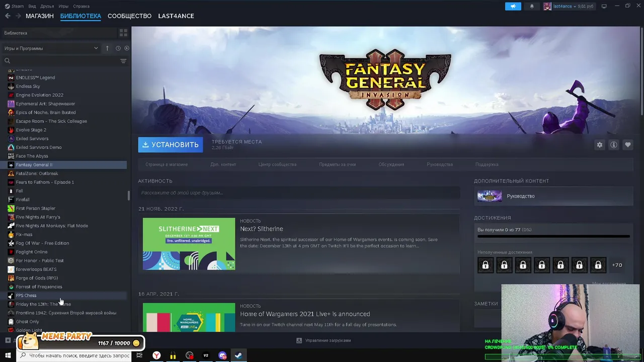This screenshot has height=362, width=644.
Task: Open the Справка menu
Action: pyautogui.click(x=81, y=7)
